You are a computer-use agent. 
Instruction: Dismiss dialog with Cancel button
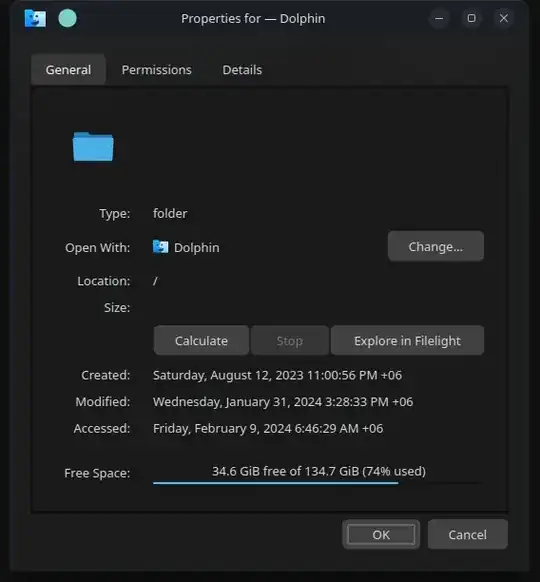pyautogui.click(x=468, y=534)
